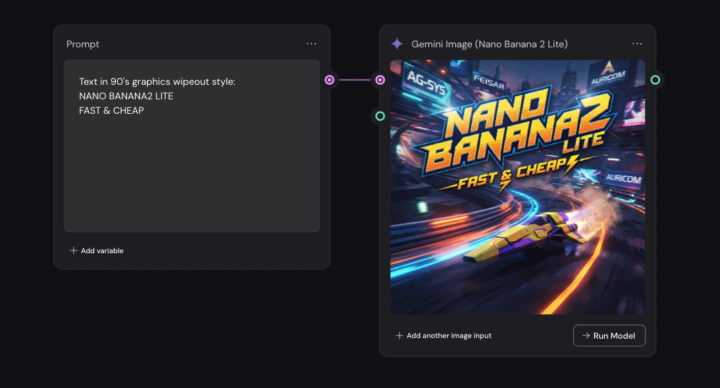Open the generated Nano Banana2 Lite image
Image resolution: width=720 pixels, height=388 pixels.
point(518,187)
